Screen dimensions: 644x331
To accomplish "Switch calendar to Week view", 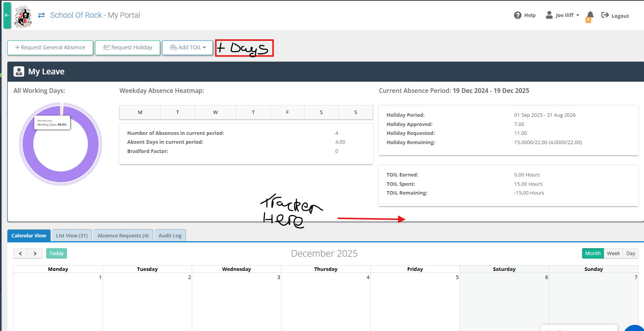I will tap(613, 253).
